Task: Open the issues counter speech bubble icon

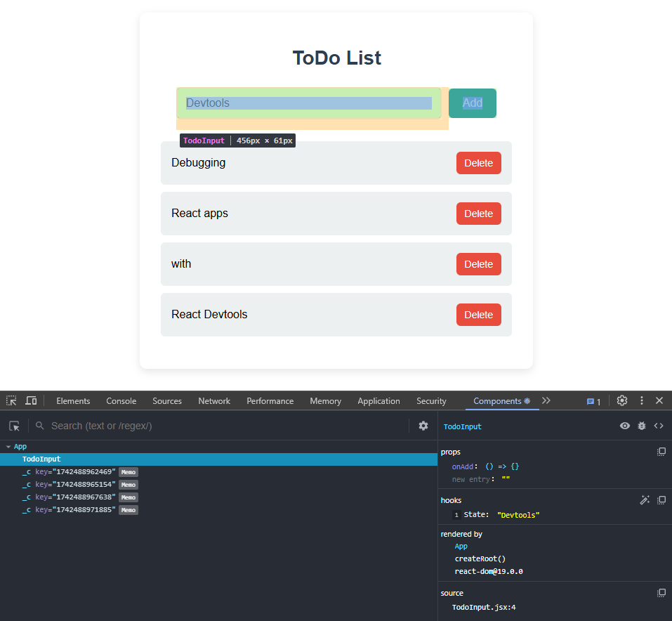Action: pos(590,400)
